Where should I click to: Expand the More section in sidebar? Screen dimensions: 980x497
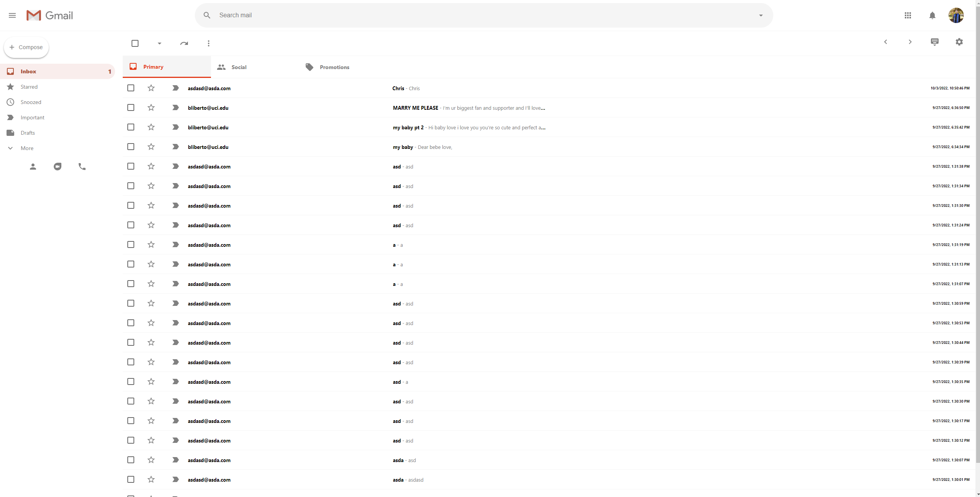pyautogui.click(x=27, y=148)
